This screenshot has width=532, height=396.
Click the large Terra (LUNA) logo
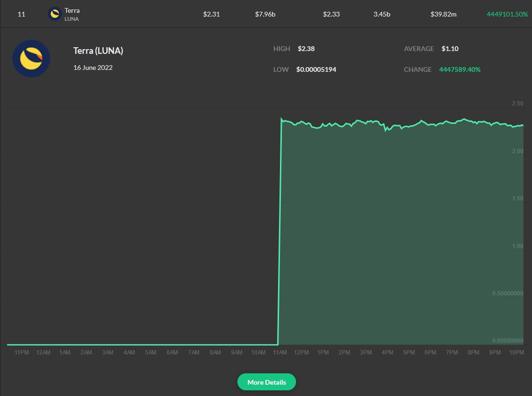click(31, 59)
